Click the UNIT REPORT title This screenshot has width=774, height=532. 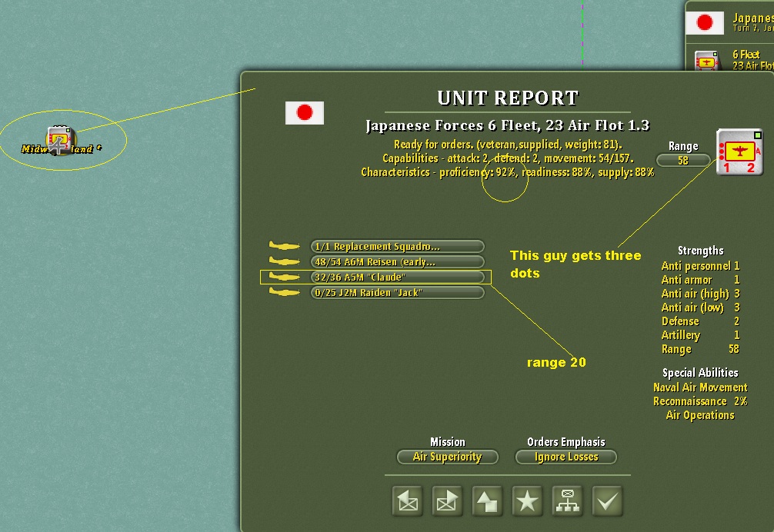point(508,98)
